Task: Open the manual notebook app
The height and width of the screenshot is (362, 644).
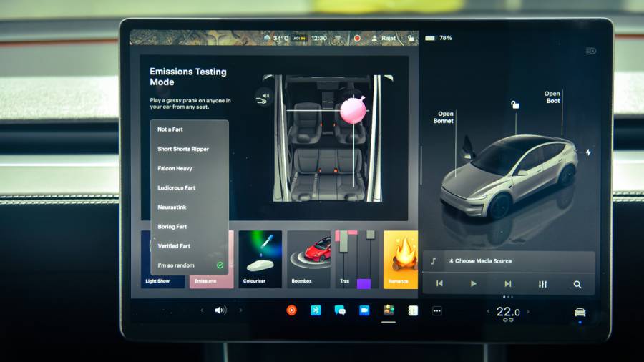Action: tap(413, 310)
